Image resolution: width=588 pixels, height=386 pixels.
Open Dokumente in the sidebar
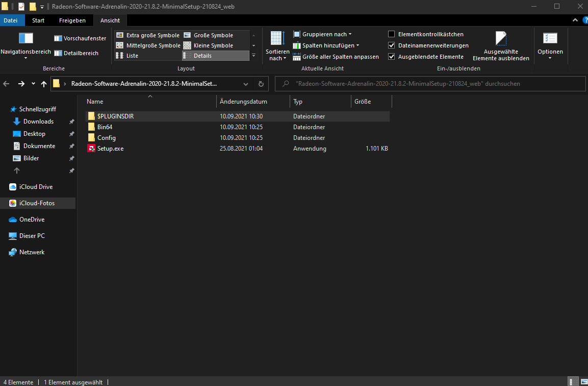[39, 146]
